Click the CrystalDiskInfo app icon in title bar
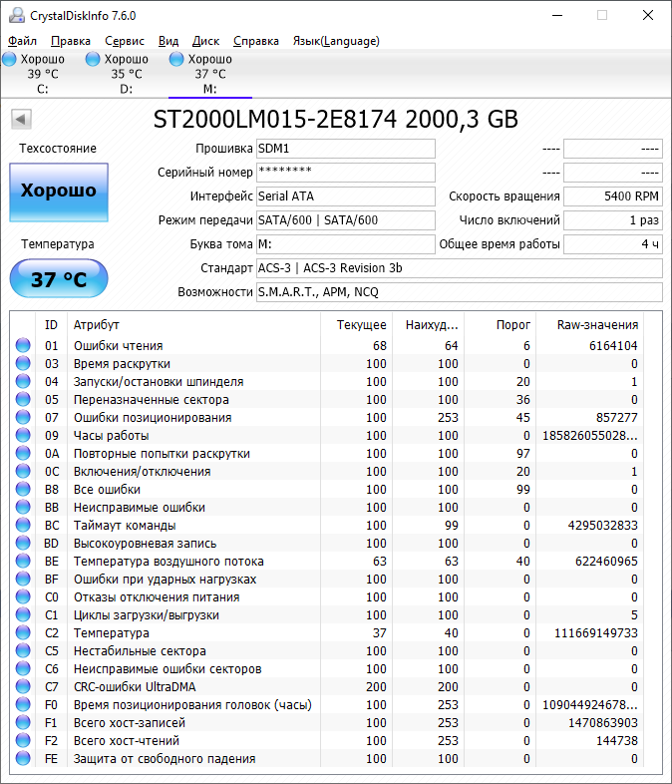 (x=17, y=16)
